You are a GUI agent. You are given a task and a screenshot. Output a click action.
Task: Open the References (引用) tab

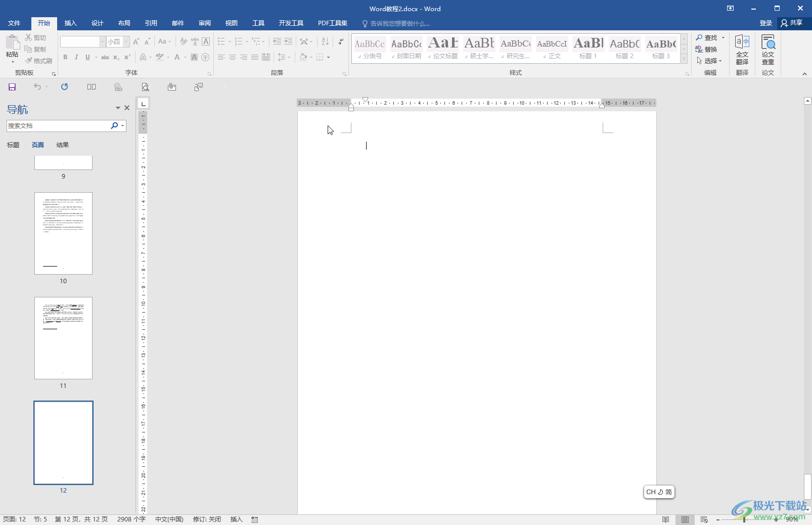[151, 23]
